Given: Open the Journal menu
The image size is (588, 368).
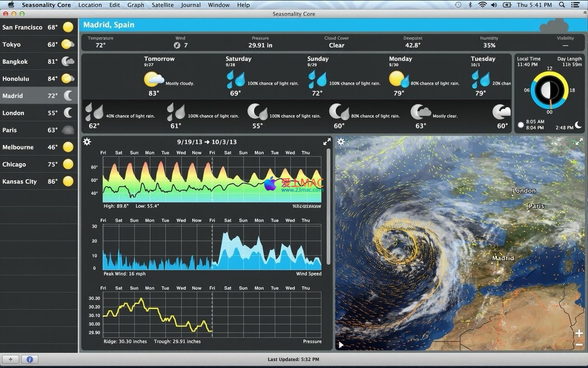Looking at the screenshot, I should (x=191, y=5).
